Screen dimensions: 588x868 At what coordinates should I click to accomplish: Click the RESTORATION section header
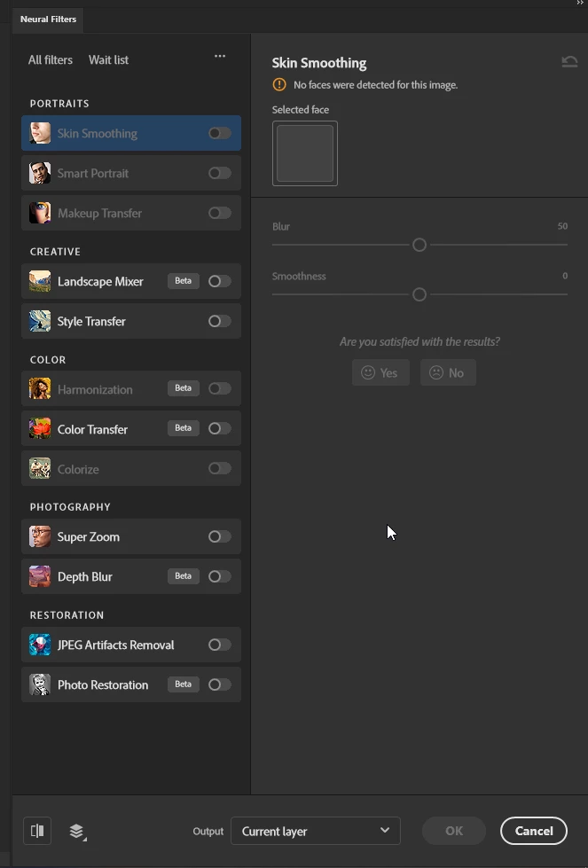67,615
